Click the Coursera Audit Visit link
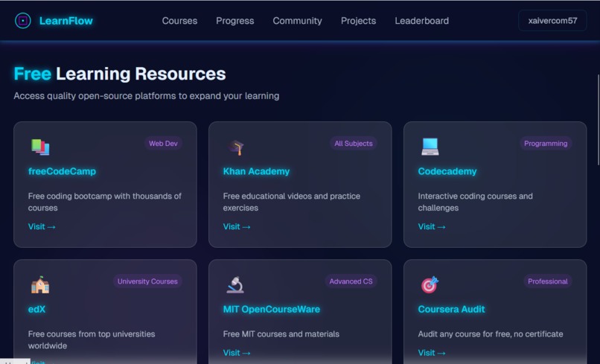 (x=432, y=353)
